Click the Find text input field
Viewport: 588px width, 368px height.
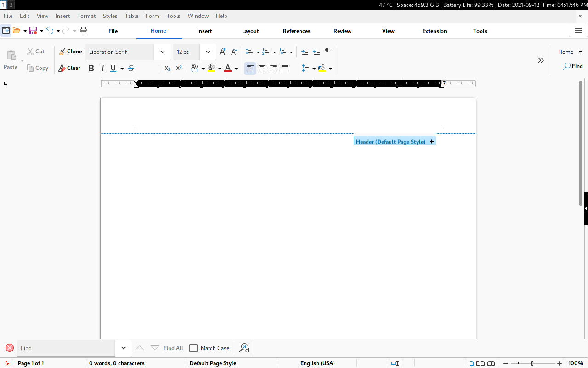pos(66,348)
